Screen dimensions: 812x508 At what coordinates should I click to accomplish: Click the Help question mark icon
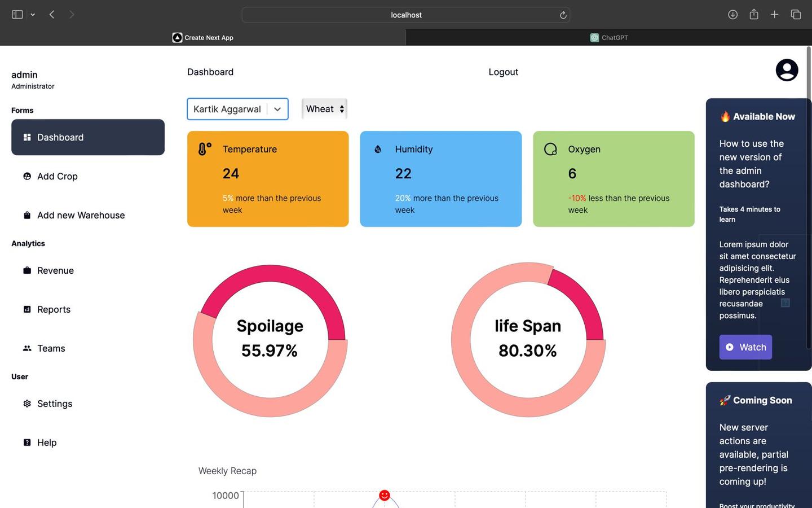click(x=27, y=443)
